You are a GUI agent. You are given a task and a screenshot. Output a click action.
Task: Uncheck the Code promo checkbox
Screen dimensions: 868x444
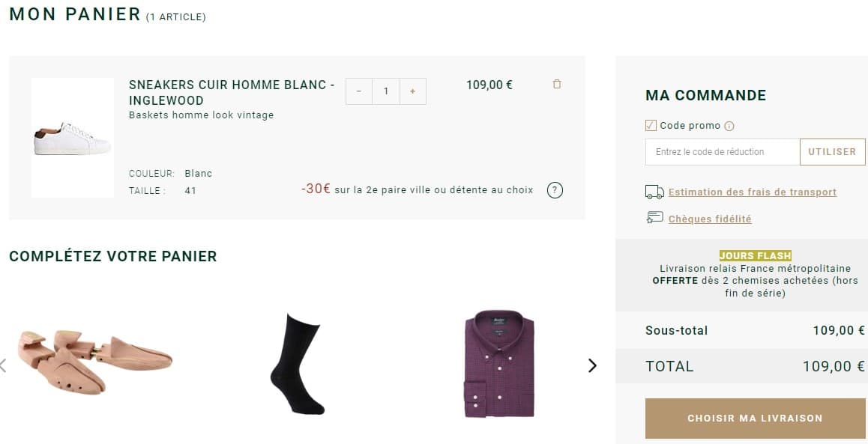click(x=650, y=124)
